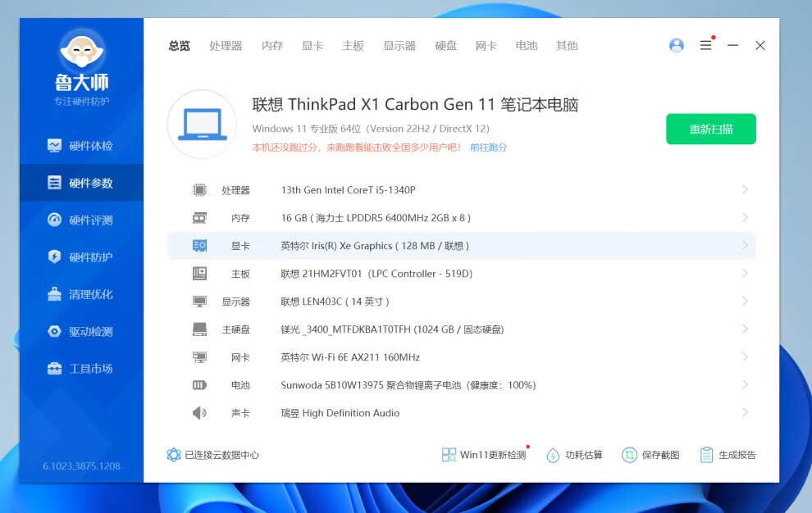Screen dimensions: 812x513
Task: Click text 13th Gen Intel CoreT i5-1340P
Action: click(348, 190)
